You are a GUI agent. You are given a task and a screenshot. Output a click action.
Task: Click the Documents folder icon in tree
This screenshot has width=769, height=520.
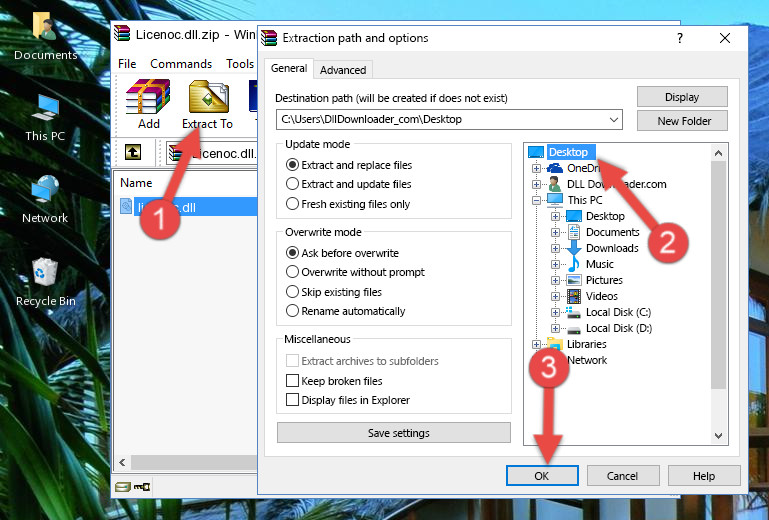[574, 232]
